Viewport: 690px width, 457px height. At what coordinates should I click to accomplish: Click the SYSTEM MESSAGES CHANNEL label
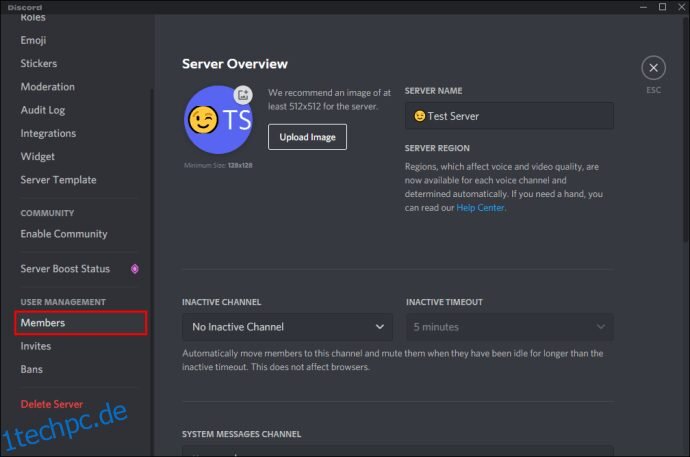point(242,434)
